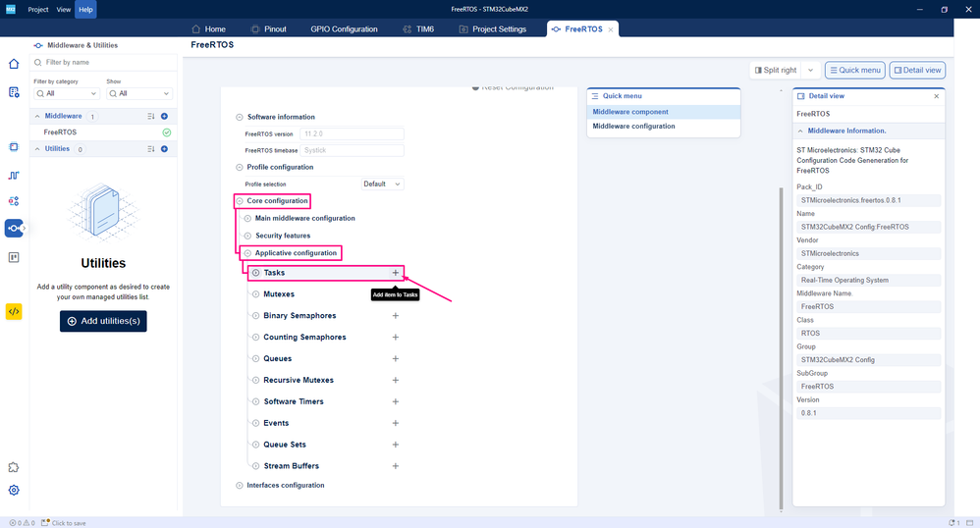Expand the Interfaces configuration section
The width and height of the screenshot is (980, 528).
click(x=240, y=486)
